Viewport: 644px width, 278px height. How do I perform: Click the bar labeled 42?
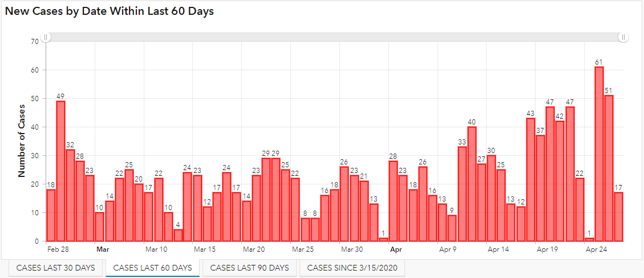pos(560,181)
